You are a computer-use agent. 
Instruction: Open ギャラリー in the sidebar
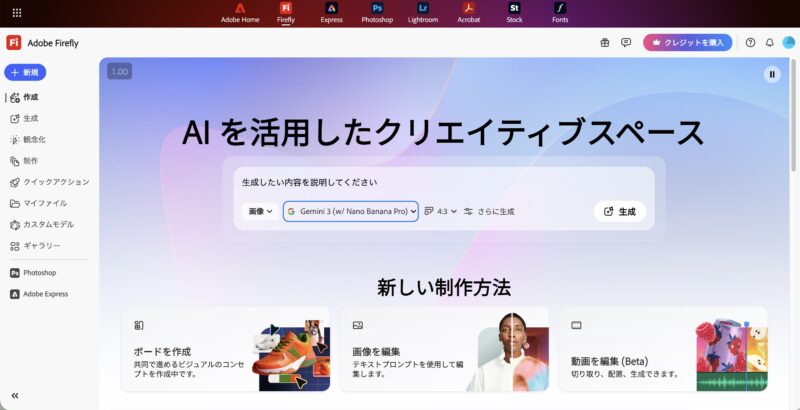tap(35, 246)
